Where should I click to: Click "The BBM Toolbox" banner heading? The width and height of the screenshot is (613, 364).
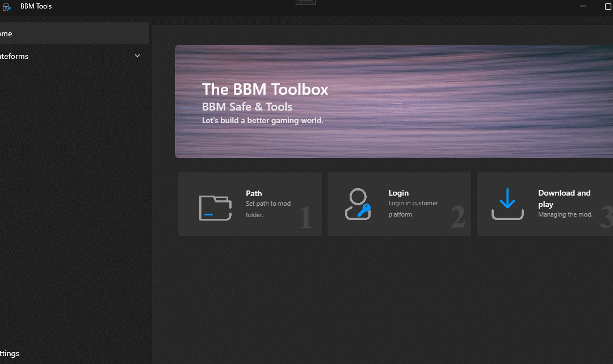point(265,89)
